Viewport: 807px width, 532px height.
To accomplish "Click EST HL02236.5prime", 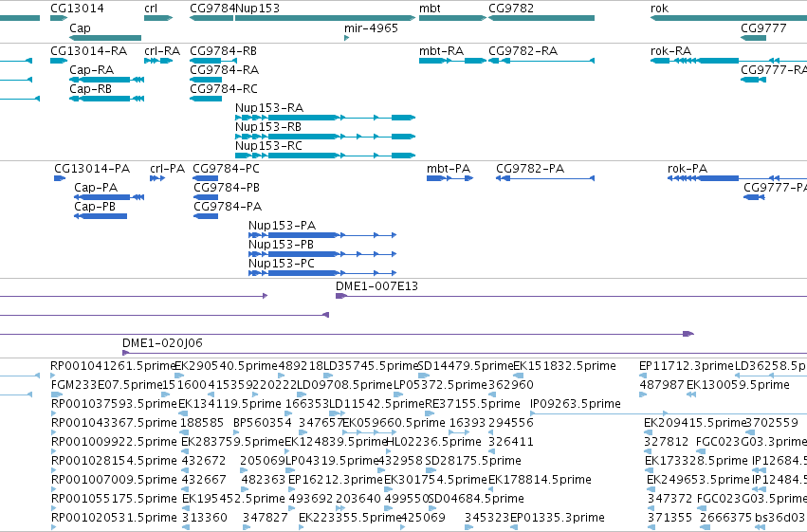I will [x=434, y=442].
